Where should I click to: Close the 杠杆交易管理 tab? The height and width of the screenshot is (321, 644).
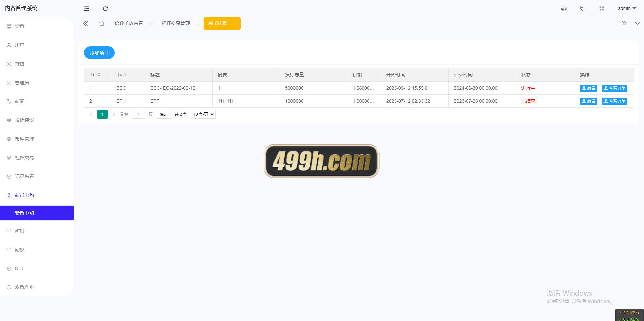[x=198, y=23]
